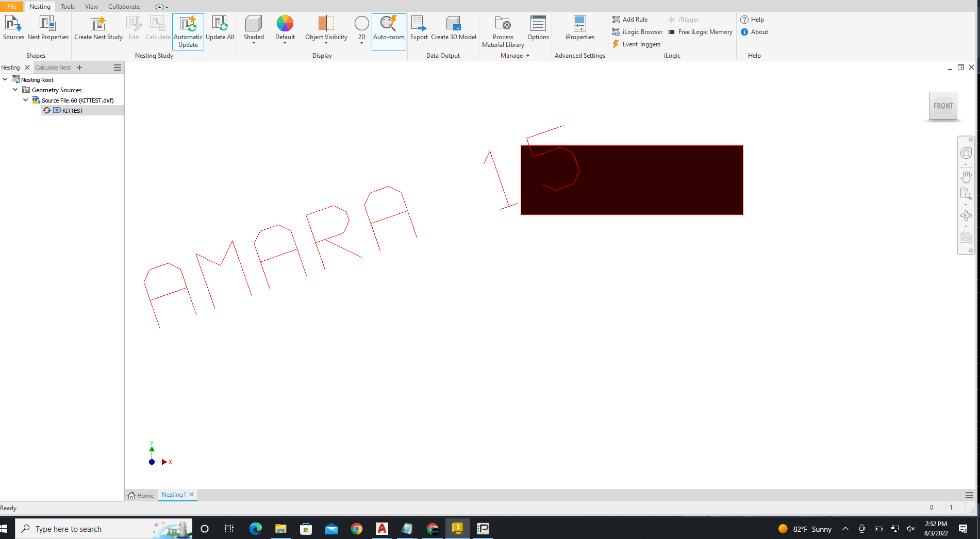Expand the Manage panel dropdown

click(x=515, y=56)
